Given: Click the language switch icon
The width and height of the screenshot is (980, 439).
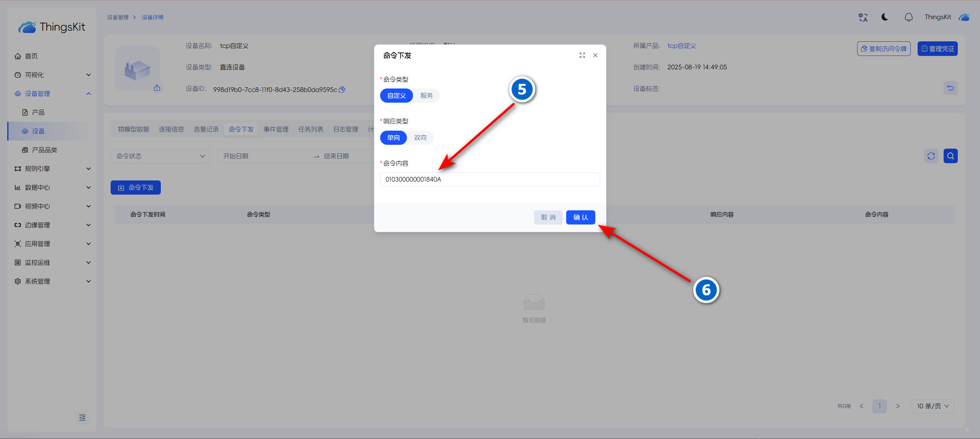Looking at the screenshot, I should pyautogui.click(x=863, y=17).
